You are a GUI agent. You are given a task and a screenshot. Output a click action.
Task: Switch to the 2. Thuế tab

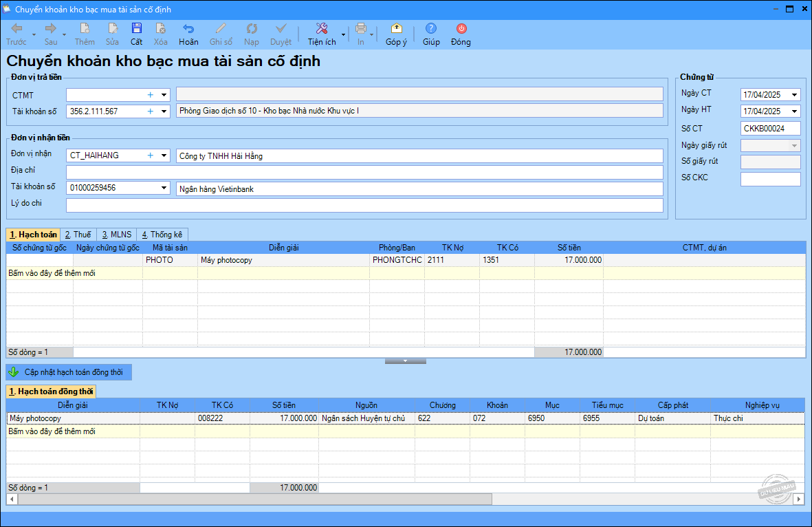(78, 234)
